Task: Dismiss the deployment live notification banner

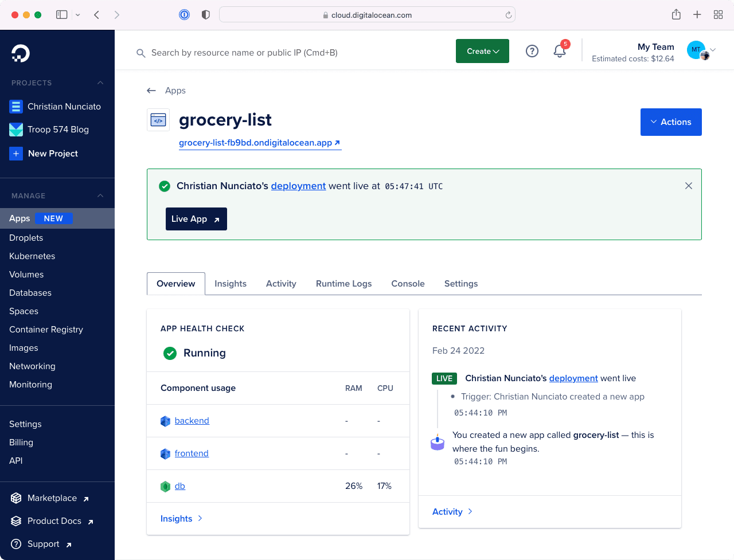Action: point(689,186)
